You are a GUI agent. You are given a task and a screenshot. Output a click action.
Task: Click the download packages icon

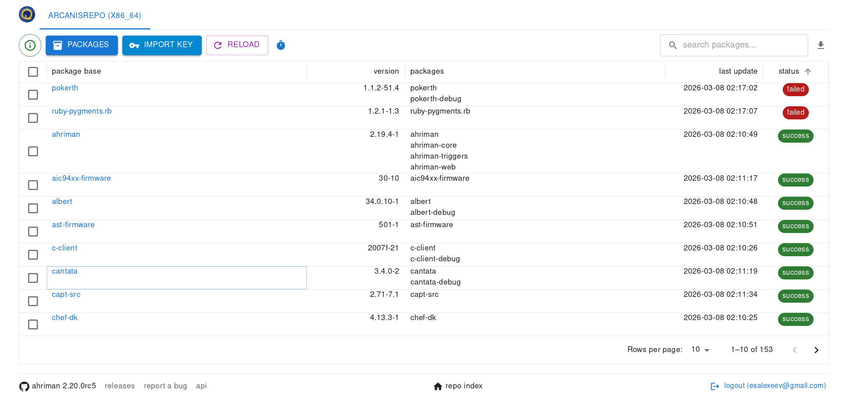(x=821, y=45)
